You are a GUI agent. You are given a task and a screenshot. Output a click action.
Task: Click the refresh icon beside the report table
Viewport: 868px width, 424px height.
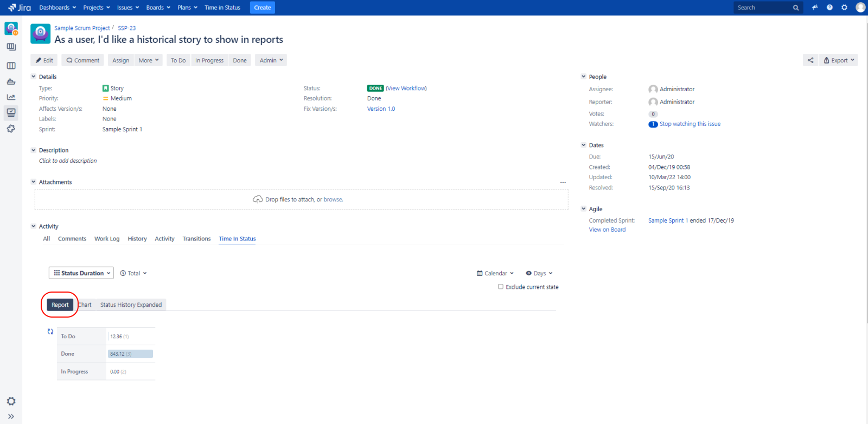50,332
